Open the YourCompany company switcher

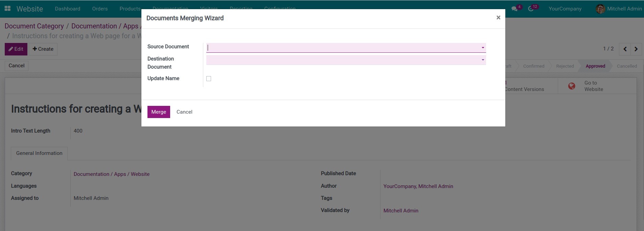(565, 9)
